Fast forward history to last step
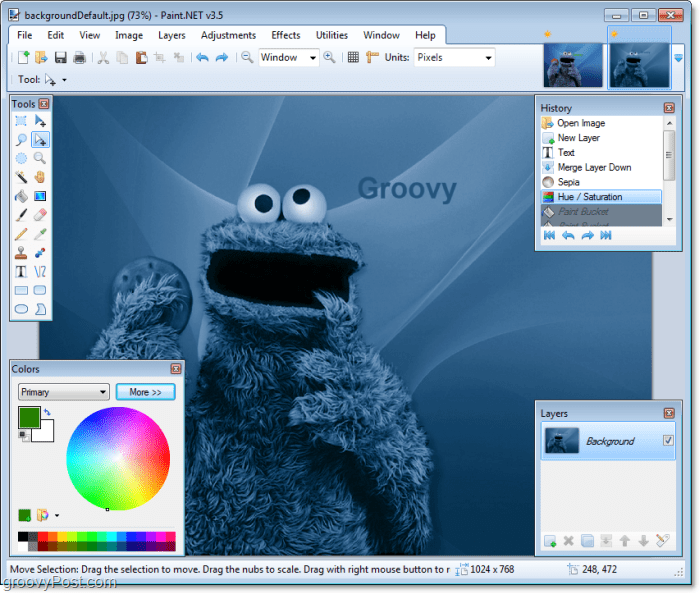Screen dimensions: 700x593 click(x=606, y=235)
